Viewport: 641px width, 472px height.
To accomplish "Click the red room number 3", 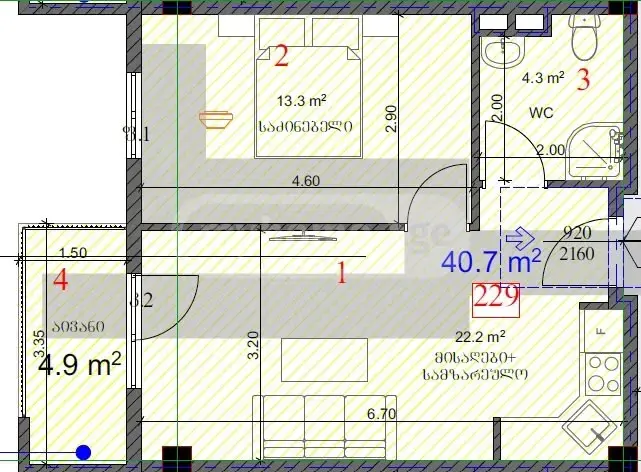I will 583,80.
